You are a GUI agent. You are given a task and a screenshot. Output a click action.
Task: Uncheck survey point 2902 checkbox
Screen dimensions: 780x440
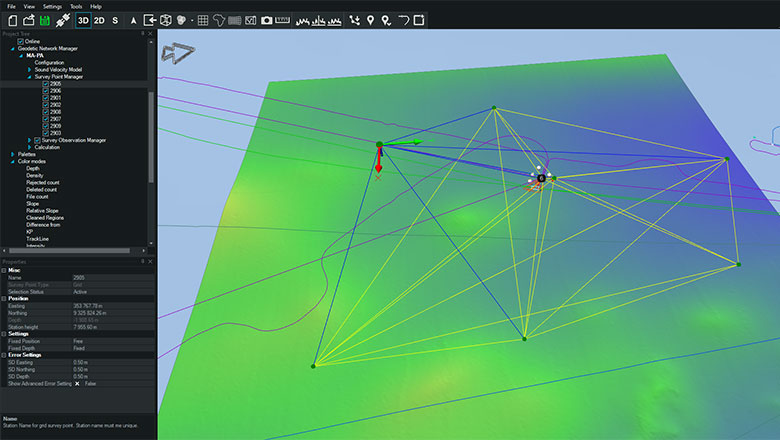[x=46, y=105]
